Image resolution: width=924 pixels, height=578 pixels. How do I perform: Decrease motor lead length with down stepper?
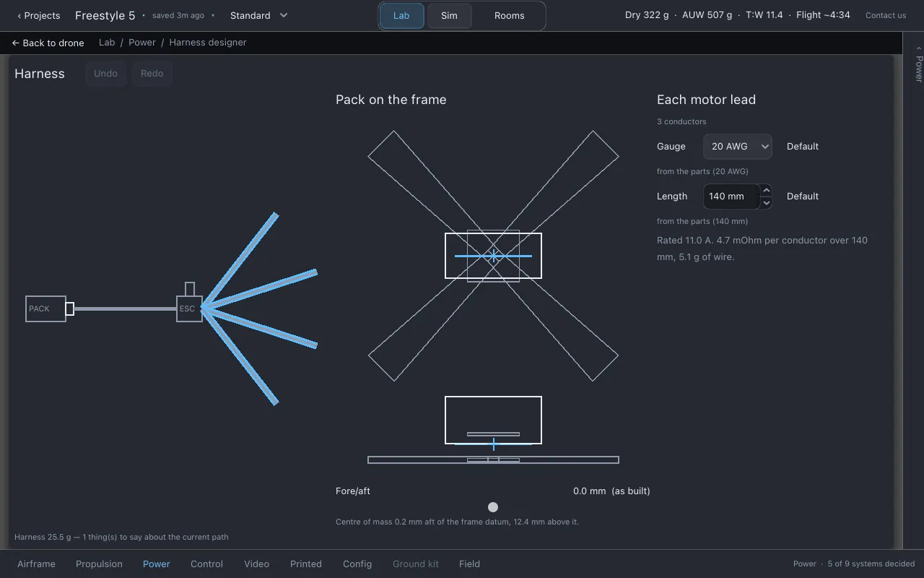point(767,202)
